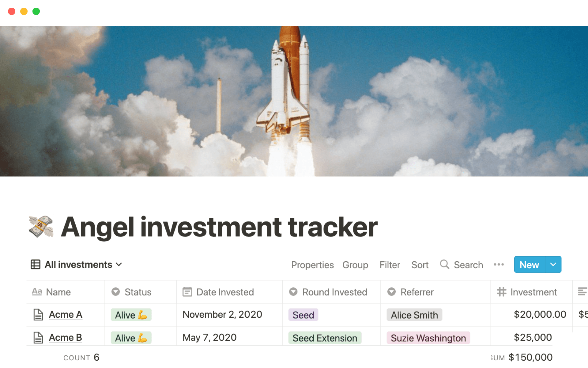Screen dimensions: 588x368
Task: Open the Filter menu
Action: pyautogui.click(x=390, y=264)
